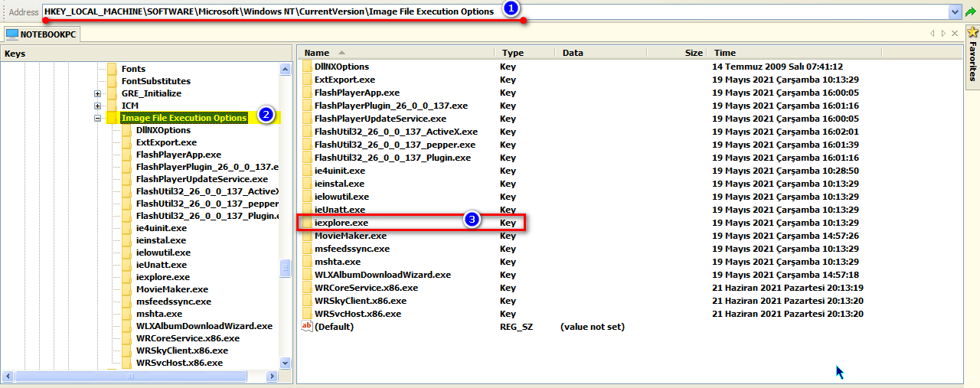Click the folder icon of MovieMaker.exe in list
Image resolution: width=980 pixels, height=388 pixels.
[x=307, y=236]
